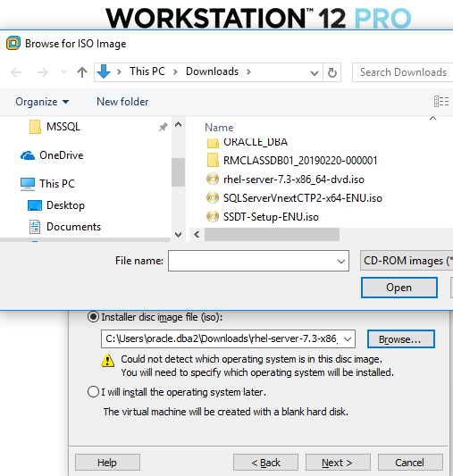Screen dimensions: 453x476
Task: Click the OneDrive cloud icon
Action: pos(28,155)
